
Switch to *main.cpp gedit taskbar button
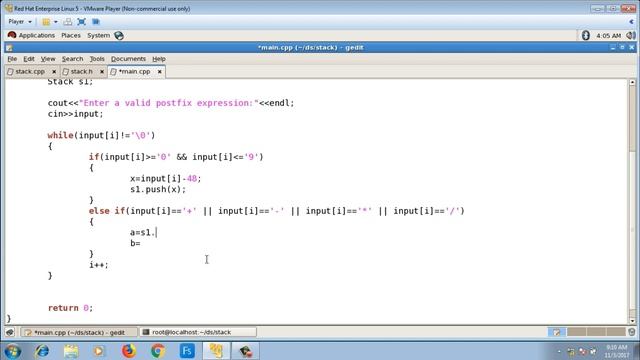[x=79, y=332]
